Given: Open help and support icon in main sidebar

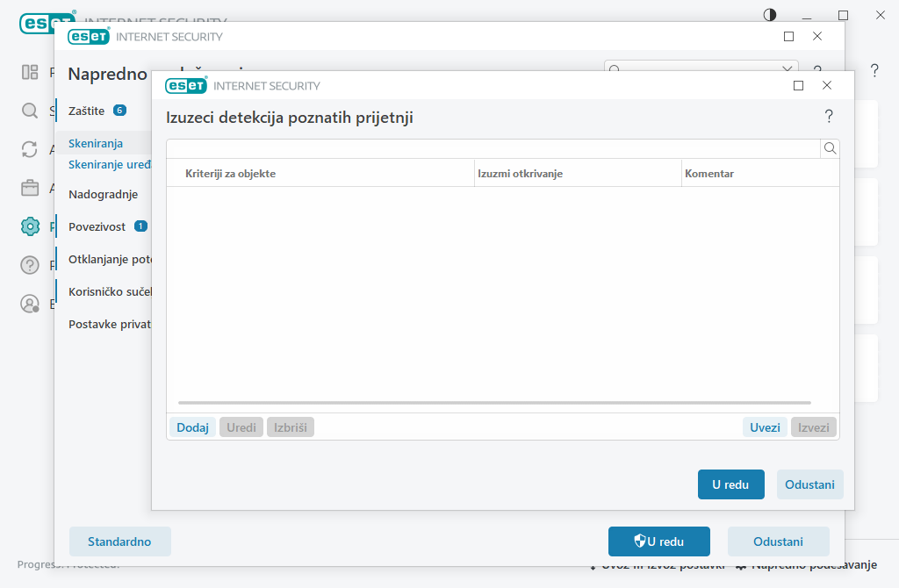Looking at the screenshot, I should click(x=30, y=265).
